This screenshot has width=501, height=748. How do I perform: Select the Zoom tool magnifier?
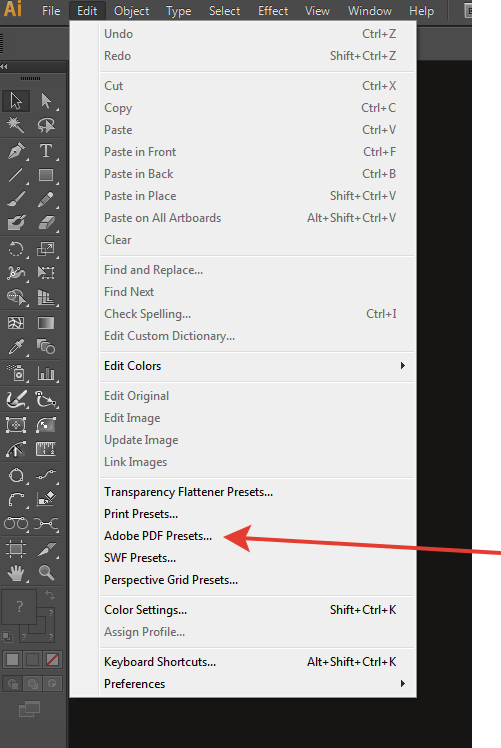tap(46, 572)
